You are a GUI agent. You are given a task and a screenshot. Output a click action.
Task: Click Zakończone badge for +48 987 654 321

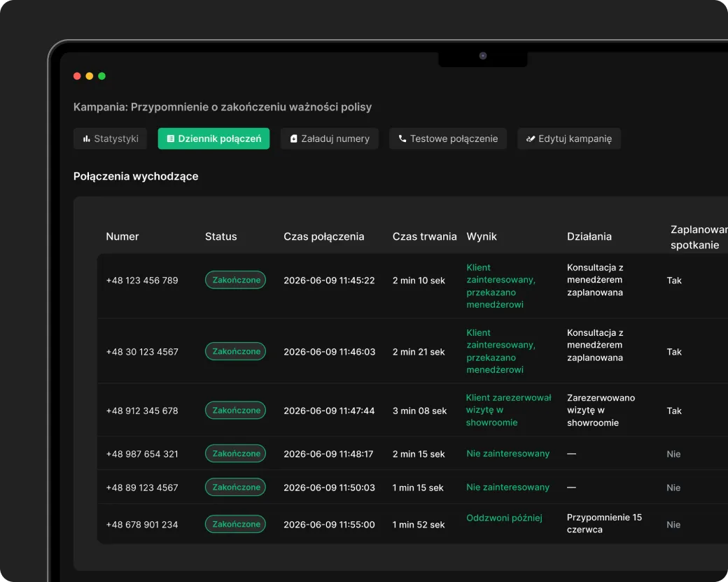coord(235,453)
